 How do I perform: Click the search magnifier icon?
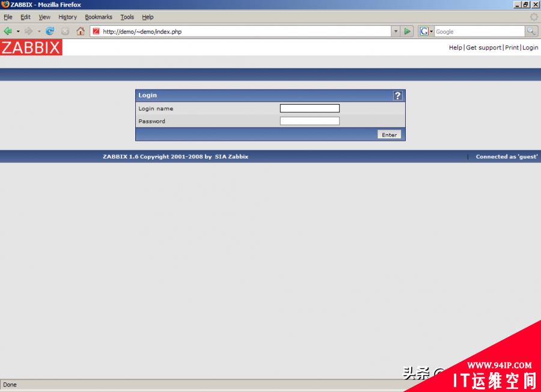531,31
